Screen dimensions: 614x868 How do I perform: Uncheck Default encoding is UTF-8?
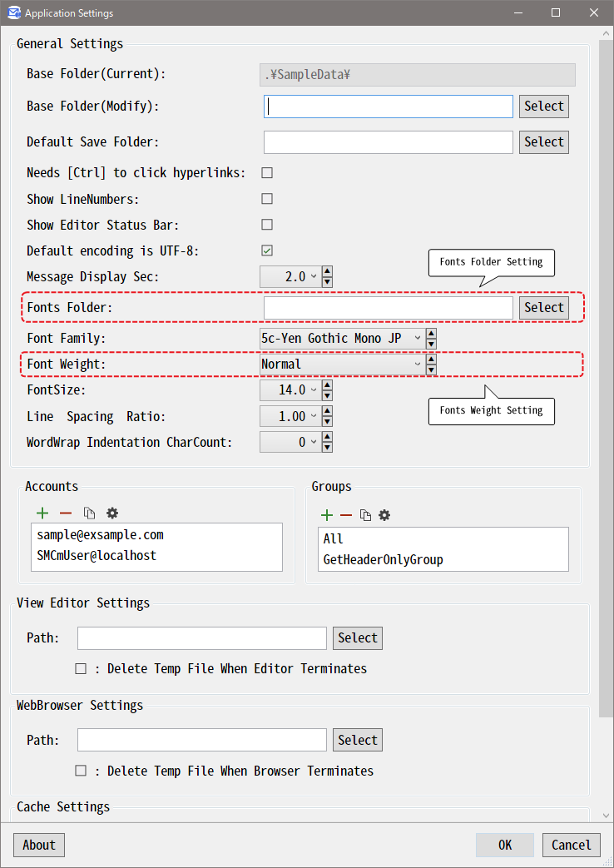[267, 250]
